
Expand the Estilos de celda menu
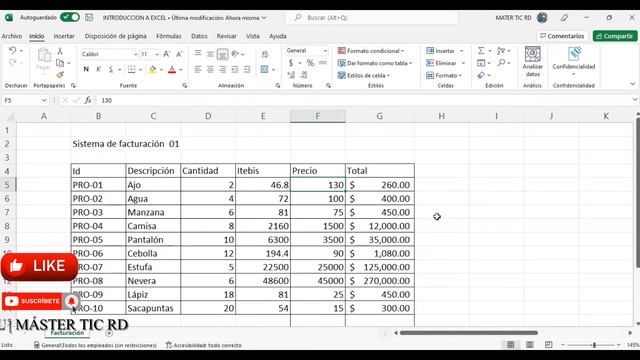pyautogui.click(x=364, y=76)
